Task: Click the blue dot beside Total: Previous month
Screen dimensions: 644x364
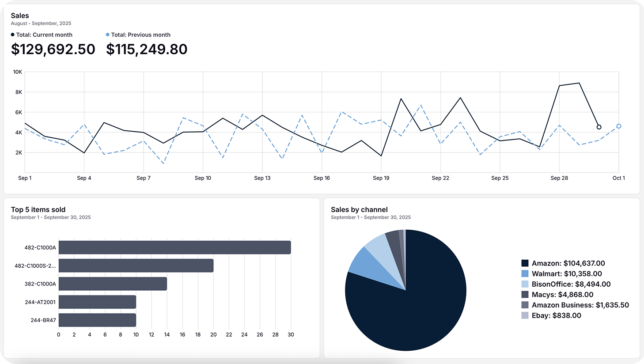Action: pyautogui.click(x=107, y=34)
